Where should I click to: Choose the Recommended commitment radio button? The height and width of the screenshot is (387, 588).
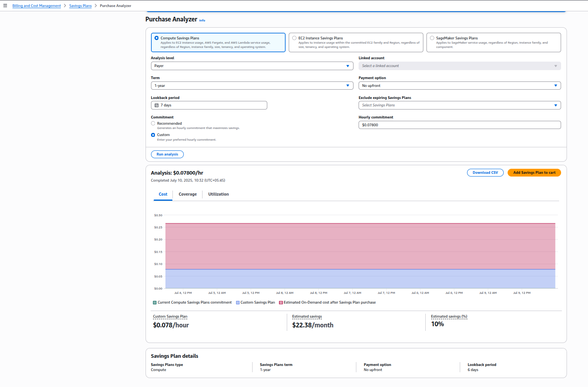(153, 124)
